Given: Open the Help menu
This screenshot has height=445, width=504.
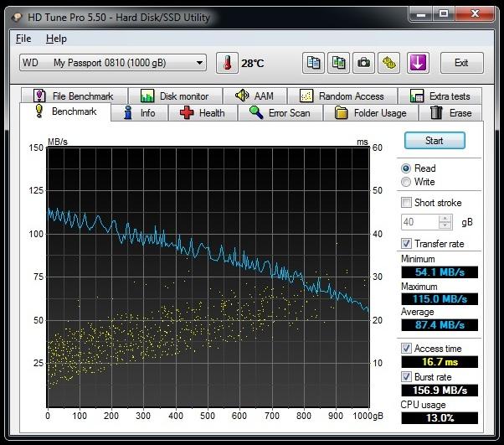Looking at the screenshot, I should tap(56, 39).
